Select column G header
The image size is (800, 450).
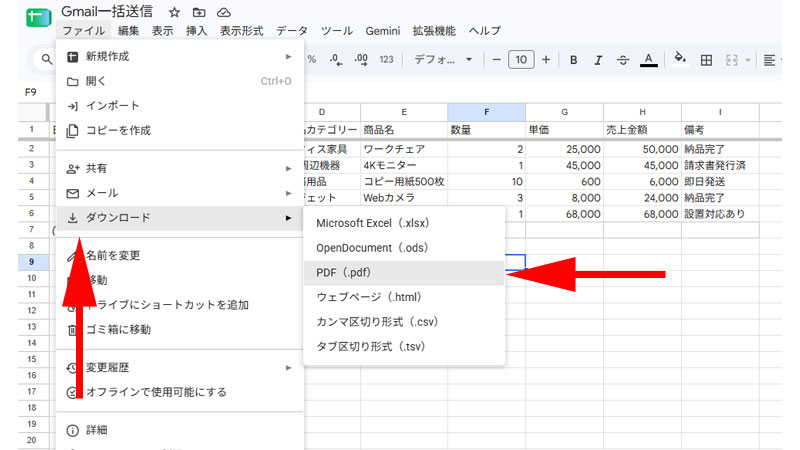(564, 112)
